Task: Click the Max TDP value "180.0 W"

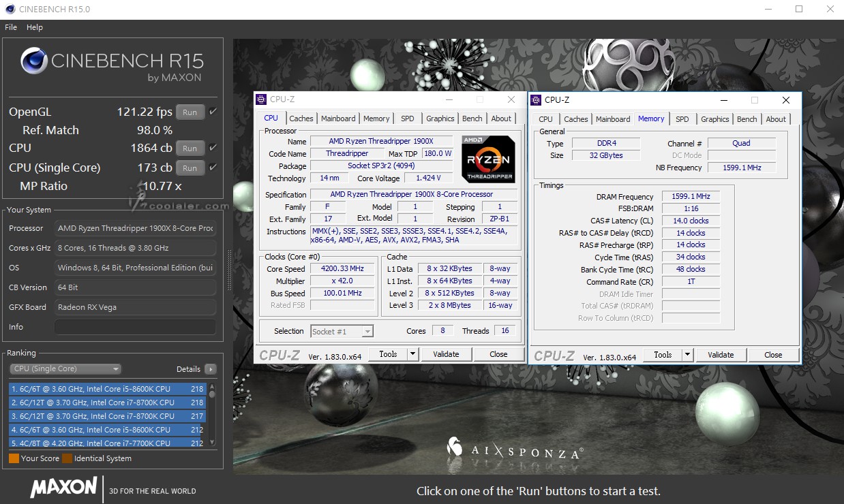Action: pos(438,154)
